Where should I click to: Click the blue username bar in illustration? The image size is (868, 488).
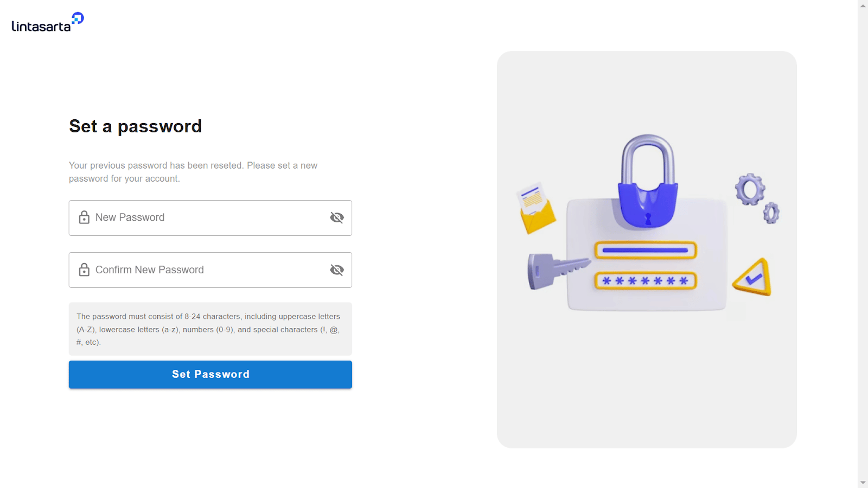(x=646, y=251)
